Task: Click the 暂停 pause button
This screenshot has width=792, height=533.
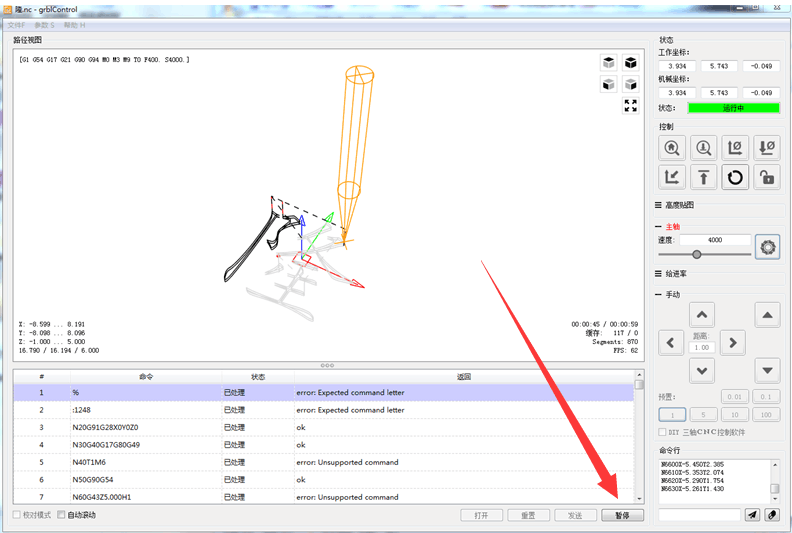Action: click(623, 515)
